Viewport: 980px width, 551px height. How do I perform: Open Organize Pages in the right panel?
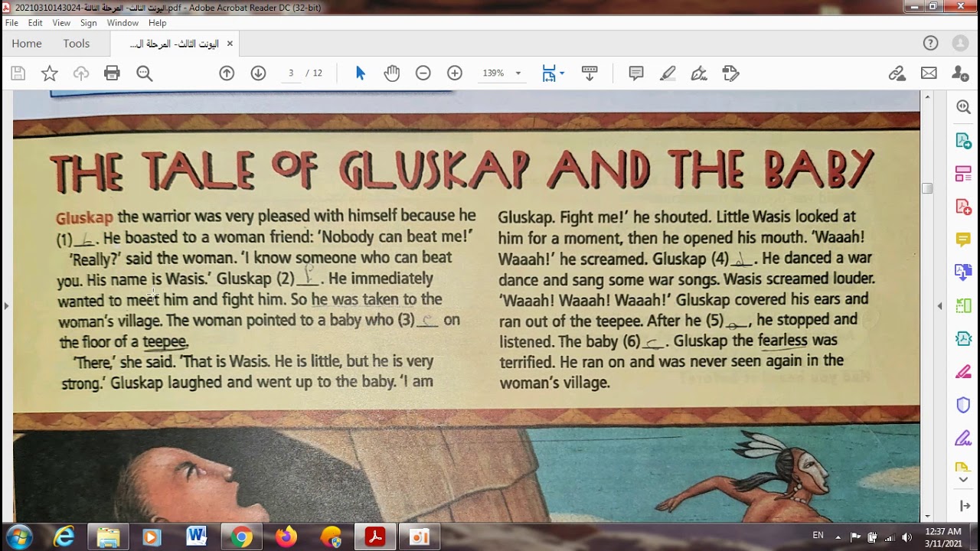click(963, 174)
